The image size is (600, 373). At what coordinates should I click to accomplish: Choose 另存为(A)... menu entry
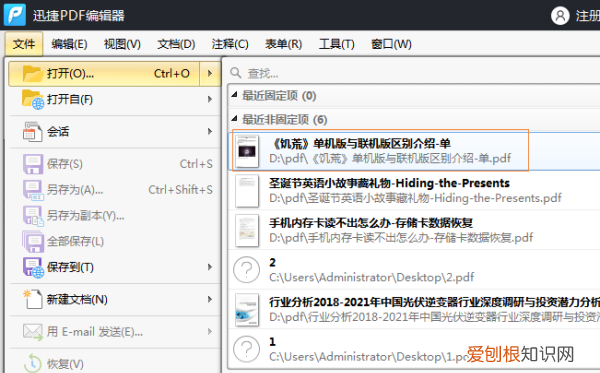pos(114,190)
